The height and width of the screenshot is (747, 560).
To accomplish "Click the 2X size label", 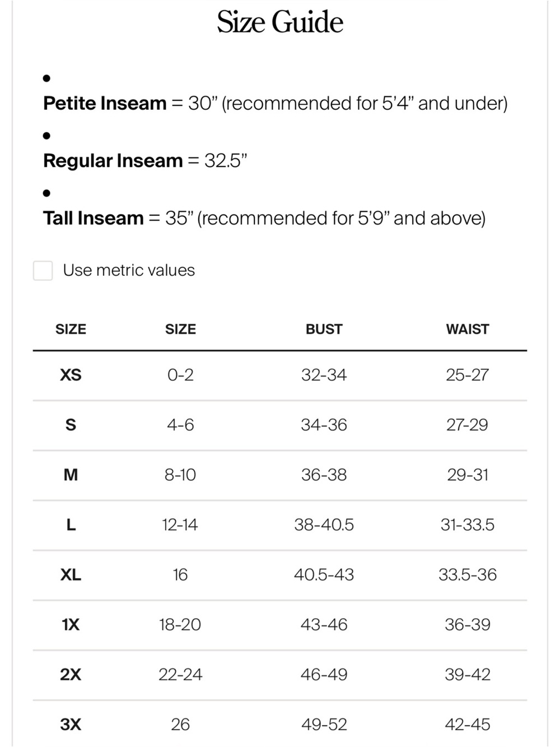I will [71, 674].
